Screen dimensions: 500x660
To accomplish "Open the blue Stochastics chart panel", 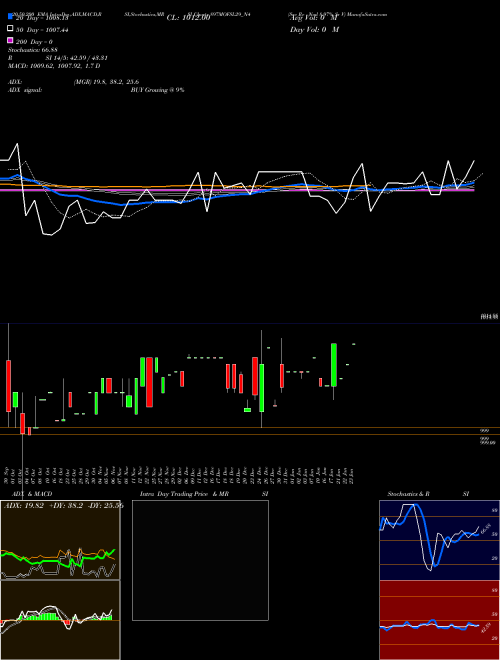I will [x=439, y=540].
